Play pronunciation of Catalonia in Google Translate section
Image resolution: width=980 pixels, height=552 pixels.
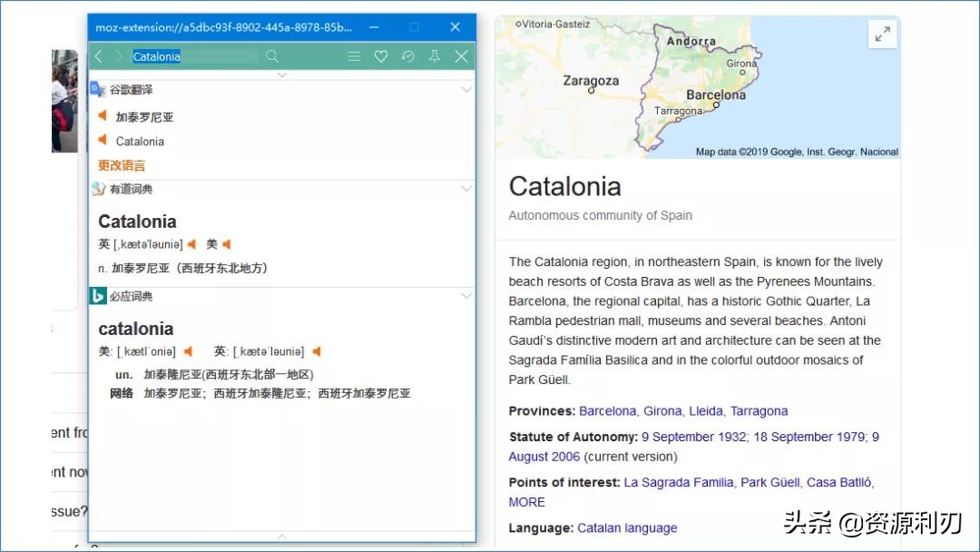pos(103,140)
